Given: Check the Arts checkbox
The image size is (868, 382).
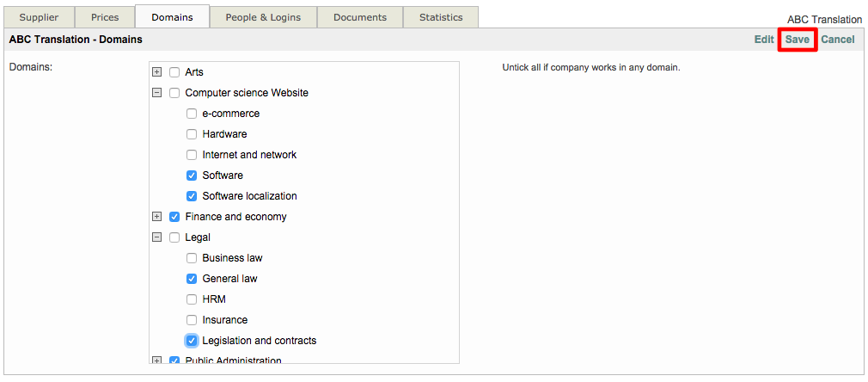Looking at the screenshot, I should click(174, 72).
